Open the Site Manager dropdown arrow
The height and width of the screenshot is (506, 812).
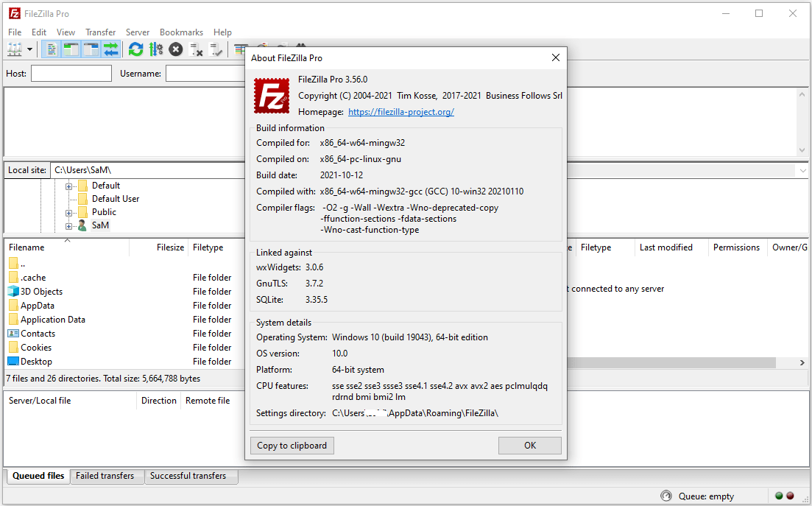coord(29,50)
